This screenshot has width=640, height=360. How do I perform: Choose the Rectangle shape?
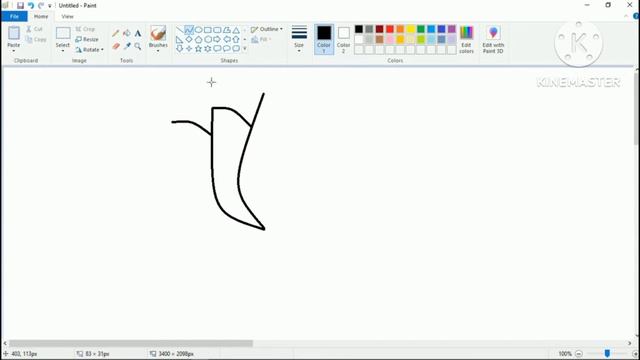208,30
